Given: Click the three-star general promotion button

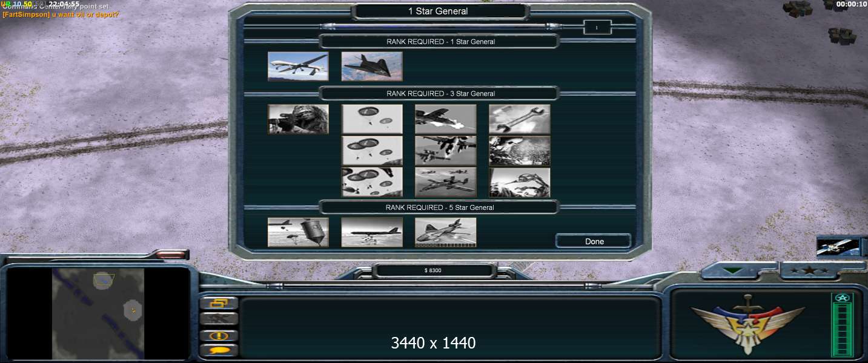Looking at the screenshot, I should click(x=809, y=271).
